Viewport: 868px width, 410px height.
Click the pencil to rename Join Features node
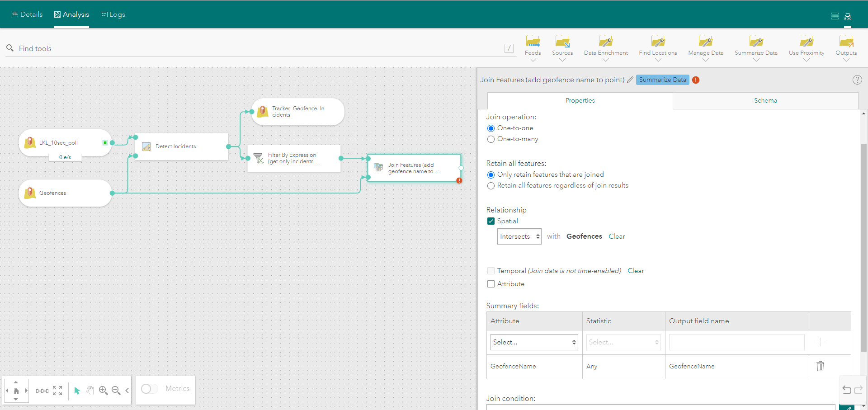tap(630, 80)
